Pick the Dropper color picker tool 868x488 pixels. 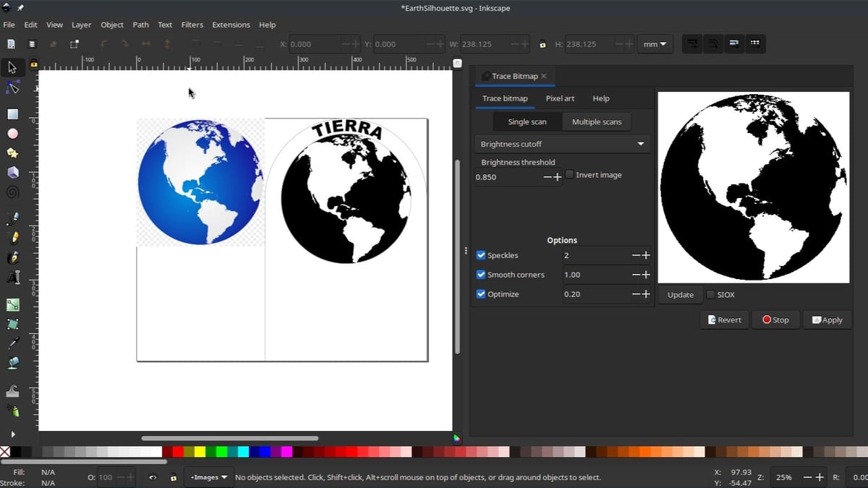12,343
